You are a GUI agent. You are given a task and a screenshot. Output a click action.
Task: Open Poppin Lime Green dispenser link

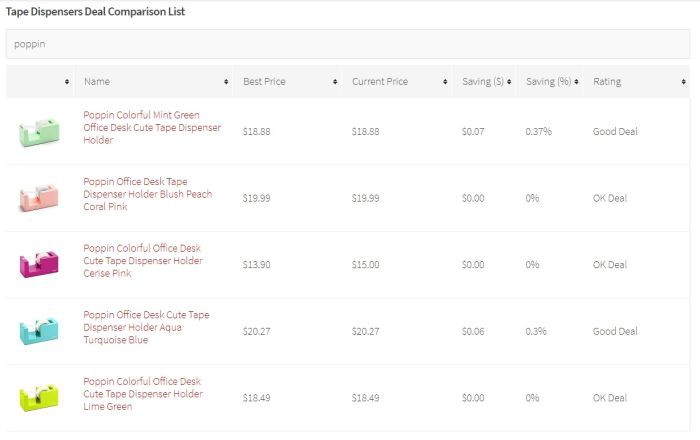coord(143,394)
